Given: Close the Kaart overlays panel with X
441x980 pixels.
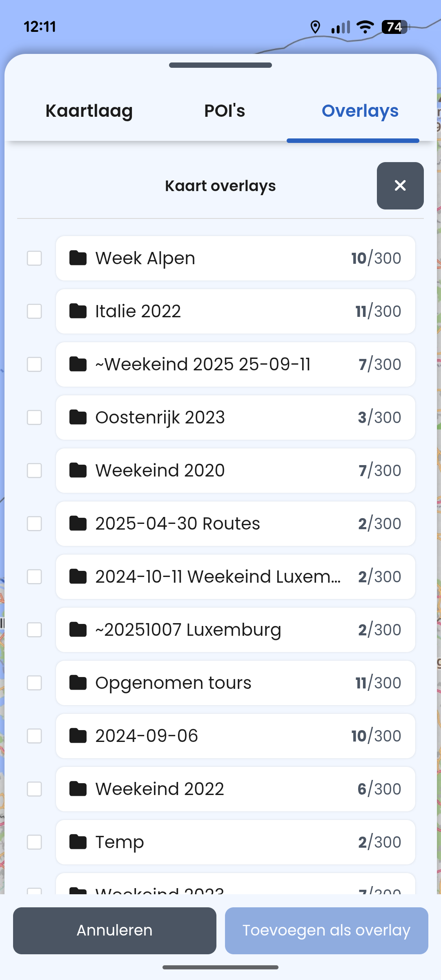Looking at the screenshot, I should pyautogui.click(x=400, y=186).
